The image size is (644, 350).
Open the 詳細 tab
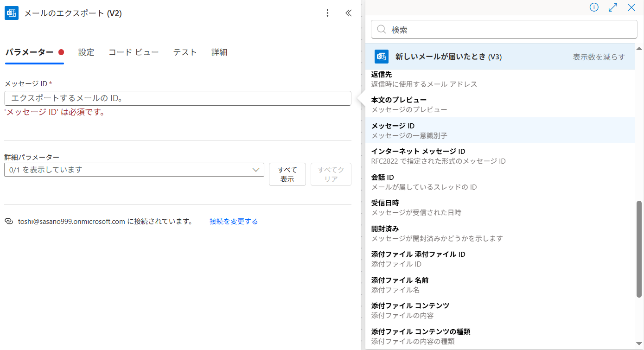219,52
